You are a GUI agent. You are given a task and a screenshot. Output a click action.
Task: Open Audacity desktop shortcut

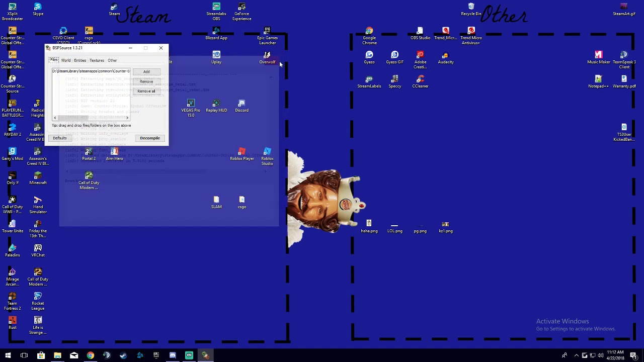click(445, 58)
